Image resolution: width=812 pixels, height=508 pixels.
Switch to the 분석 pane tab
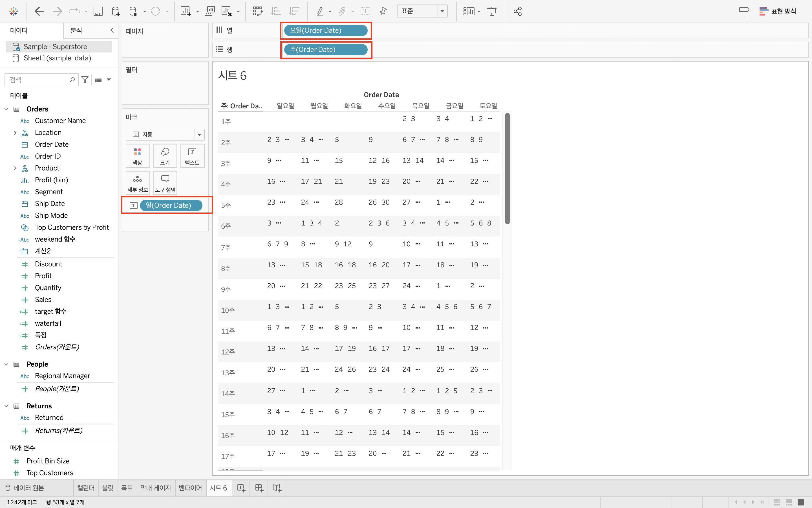click(76, 30)
